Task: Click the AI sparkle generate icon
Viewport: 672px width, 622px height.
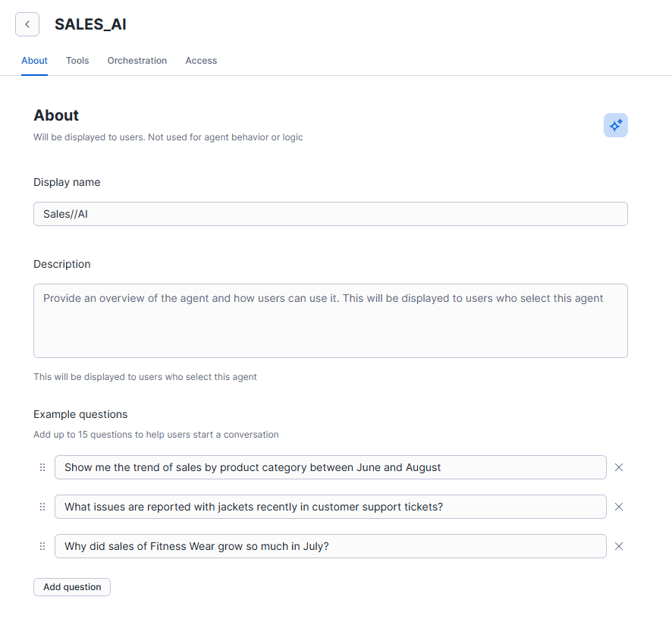Action: [x=615, y=125]
